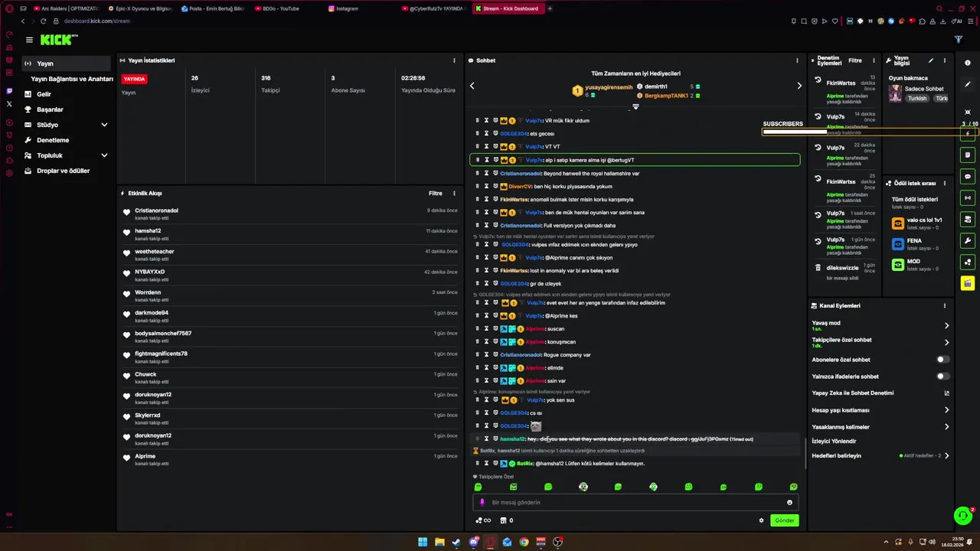The image size is (980, 551).
Task: Expand Stüdyo sidebar section
Action: click(x=104, y=125)
